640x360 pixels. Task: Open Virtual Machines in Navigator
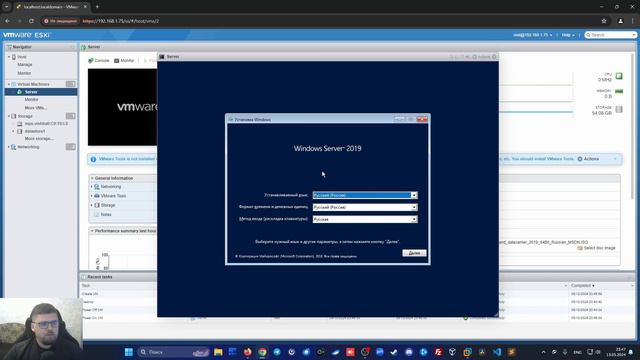[x=33, y=84]
